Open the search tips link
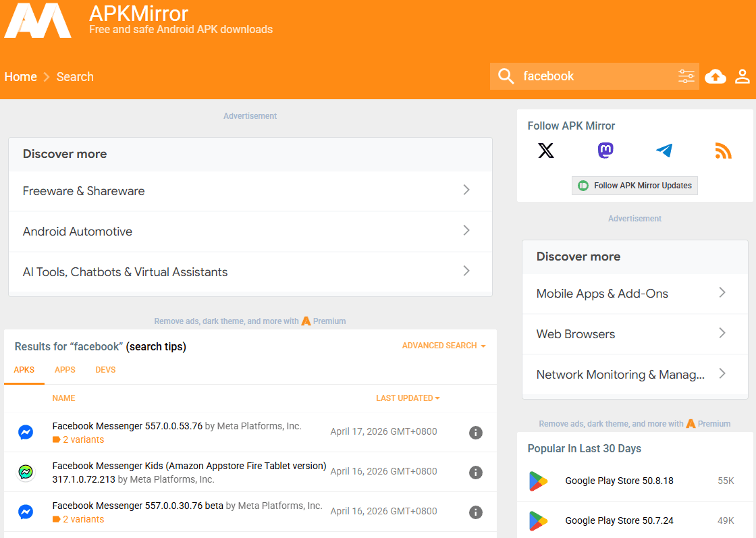The image size is (756, 538). pos(156,347)
